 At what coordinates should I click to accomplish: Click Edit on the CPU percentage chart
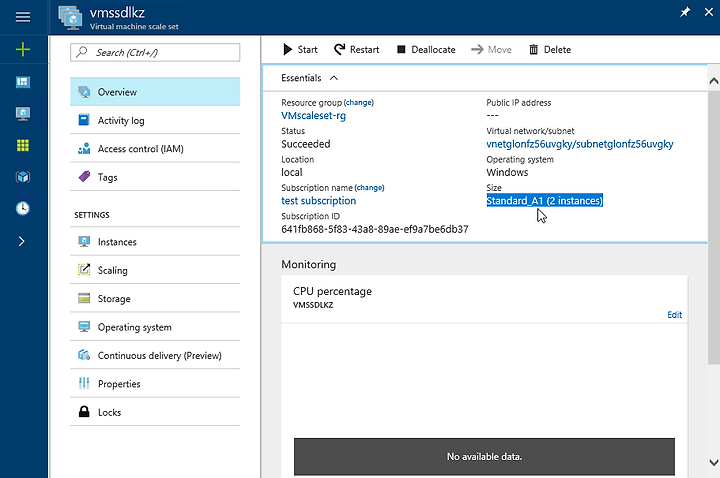[675, 315]
